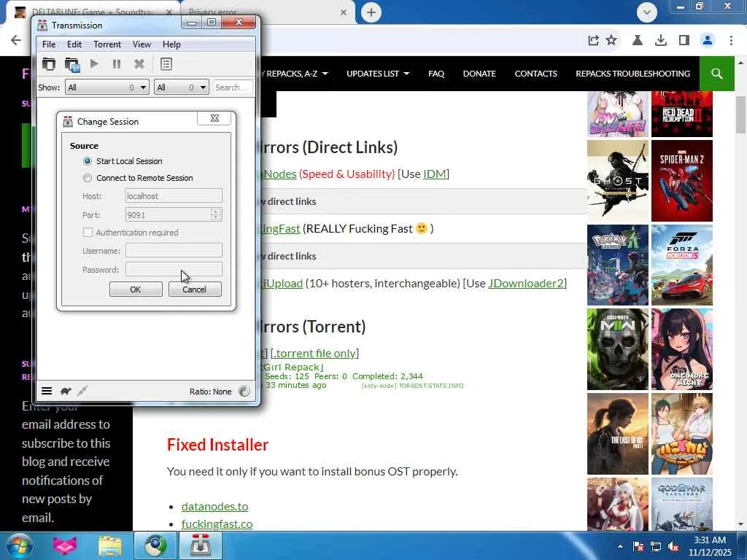
Task: Click the Host text field
Action: (x=174, y=195)
